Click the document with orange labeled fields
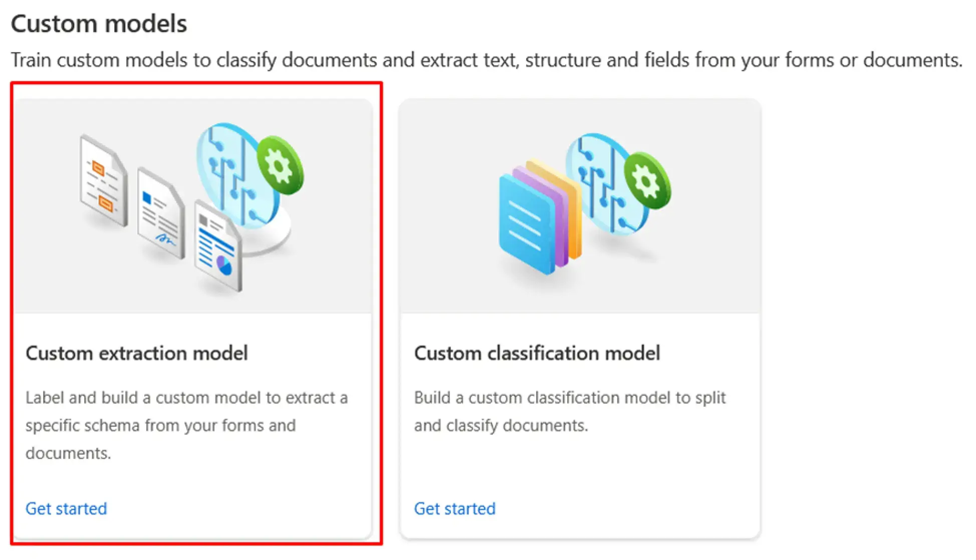This screenshot has height=560, width=976. pyautogui.click(x=103, y=180)
